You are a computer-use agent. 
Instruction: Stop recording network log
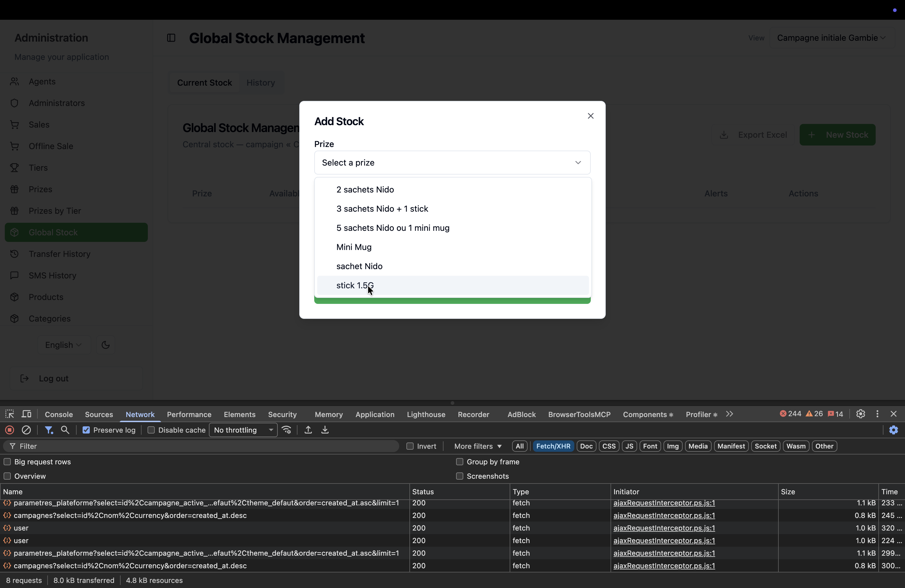tap(10, 430)
